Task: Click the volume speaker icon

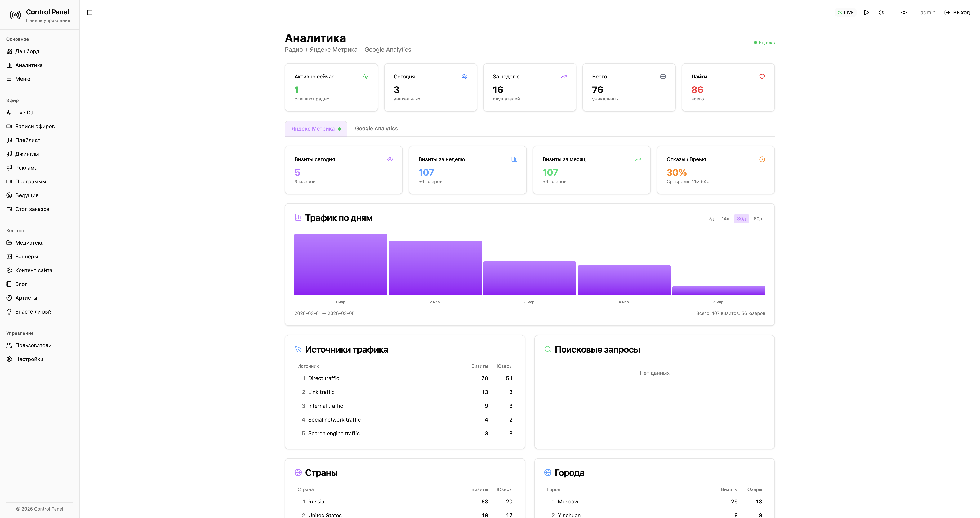Action: [881, 13]
